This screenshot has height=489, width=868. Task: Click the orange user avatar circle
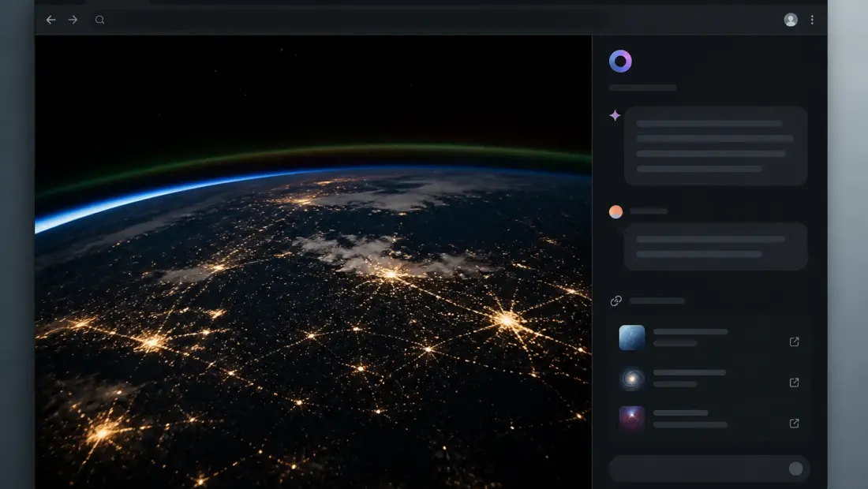615,212
